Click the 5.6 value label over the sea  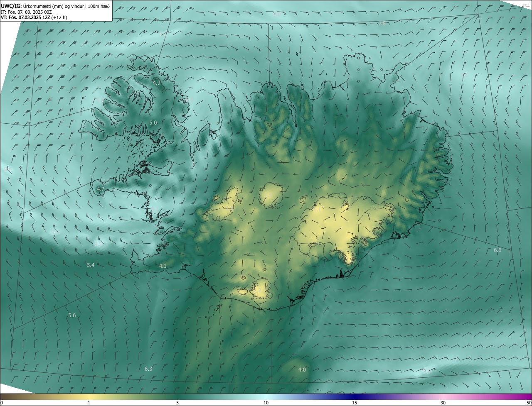(x=72, y=316)
